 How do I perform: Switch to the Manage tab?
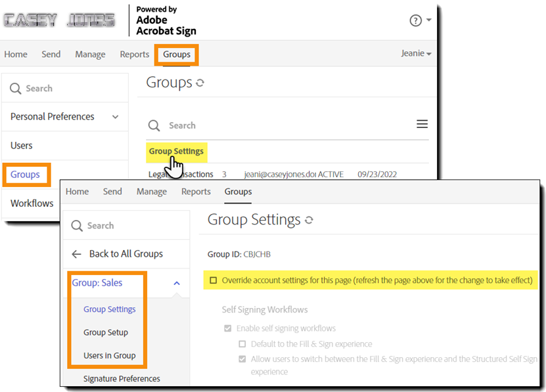[x=90, y=54]
